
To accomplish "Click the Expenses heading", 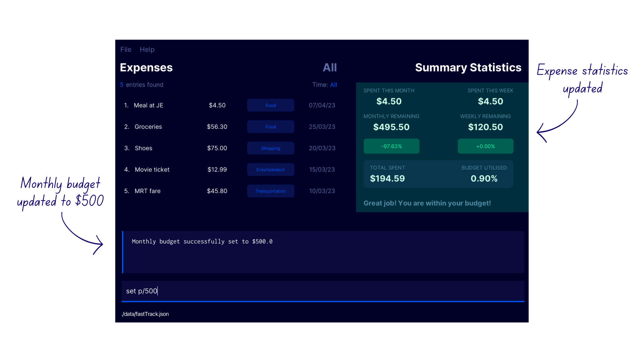I will coord(146,67).
